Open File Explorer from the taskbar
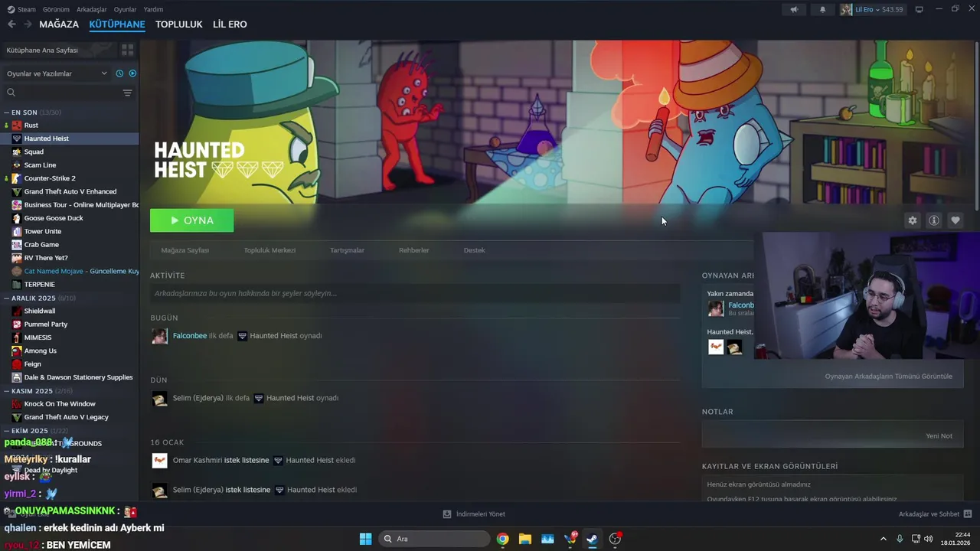This screenshot has width=980, height=551. (x=524, y=539)
